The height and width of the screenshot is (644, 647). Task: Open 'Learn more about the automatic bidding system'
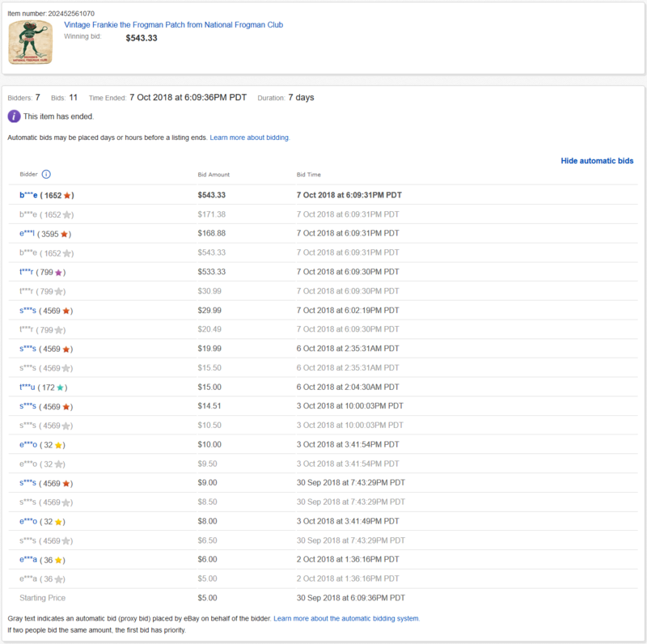pyautogui.click(x=346, y=618)
